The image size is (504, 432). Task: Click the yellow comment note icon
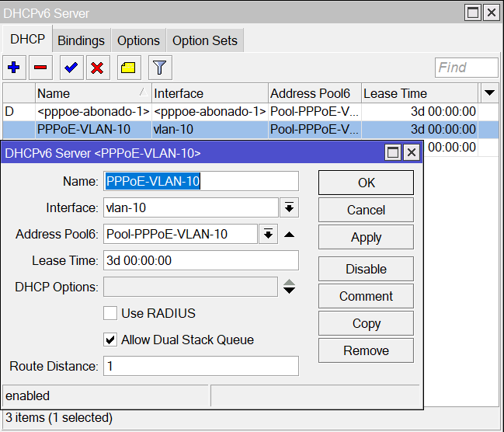[x=129, y=68]
